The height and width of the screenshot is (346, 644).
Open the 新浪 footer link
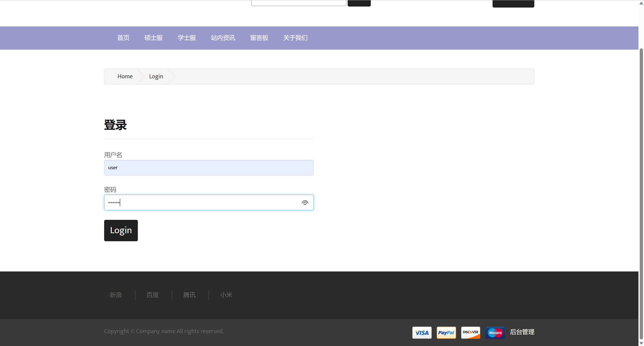[116, 295]
